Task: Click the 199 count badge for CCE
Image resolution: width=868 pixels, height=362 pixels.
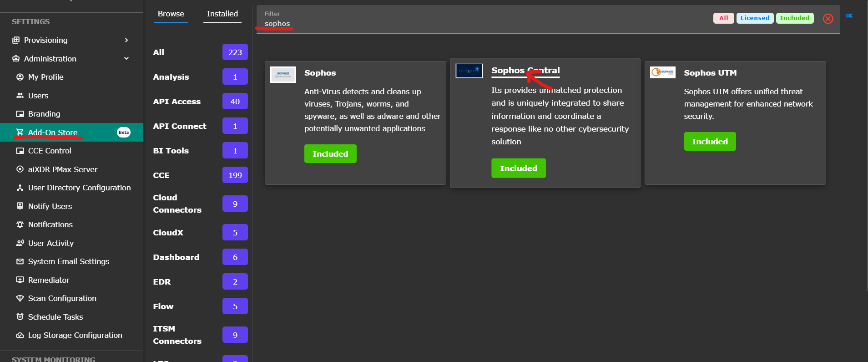Action: (235, 175)
